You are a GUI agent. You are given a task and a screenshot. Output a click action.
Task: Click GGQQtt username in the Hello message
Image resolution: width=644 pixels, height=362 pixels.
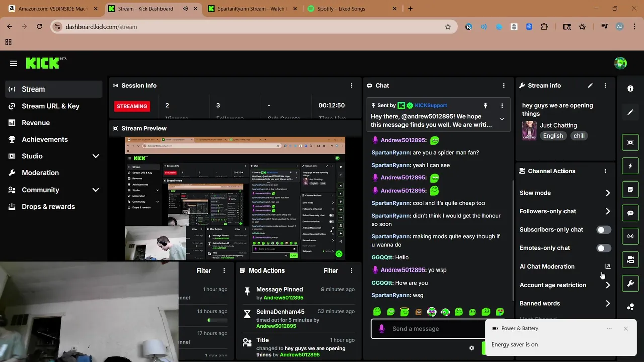(382, 257)
